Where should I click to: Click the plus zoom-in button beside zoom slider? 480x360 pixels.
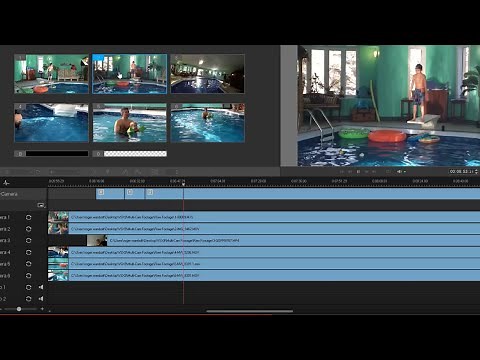click(x=42, y=309)
